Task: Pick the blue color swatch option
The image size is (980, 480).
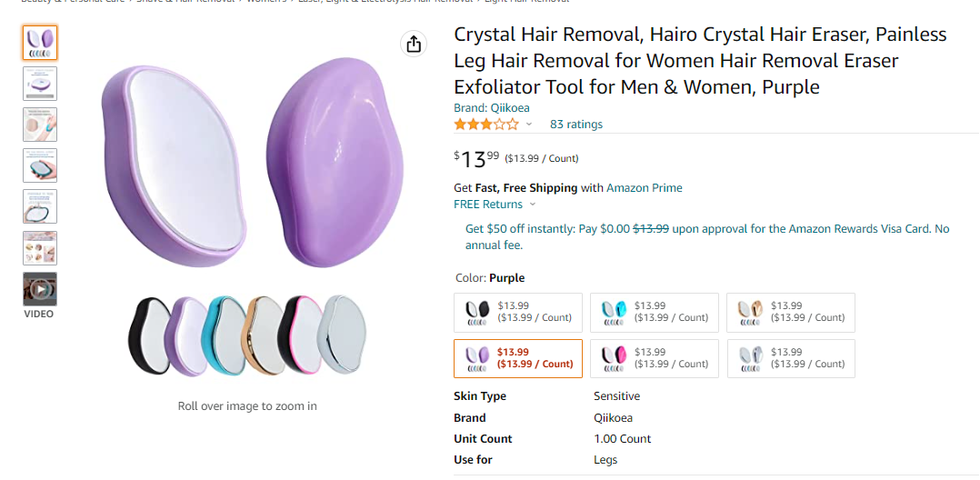Action: tap(655, 312)
